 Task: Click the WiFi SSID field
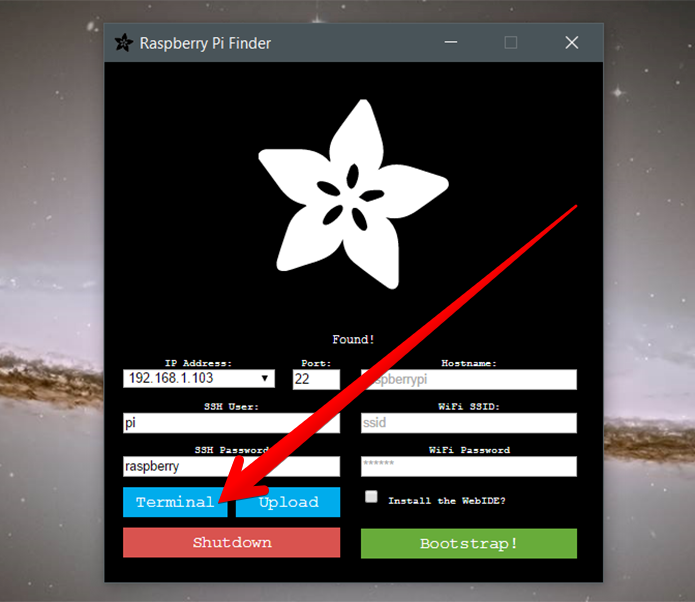(x=469, y=423)
